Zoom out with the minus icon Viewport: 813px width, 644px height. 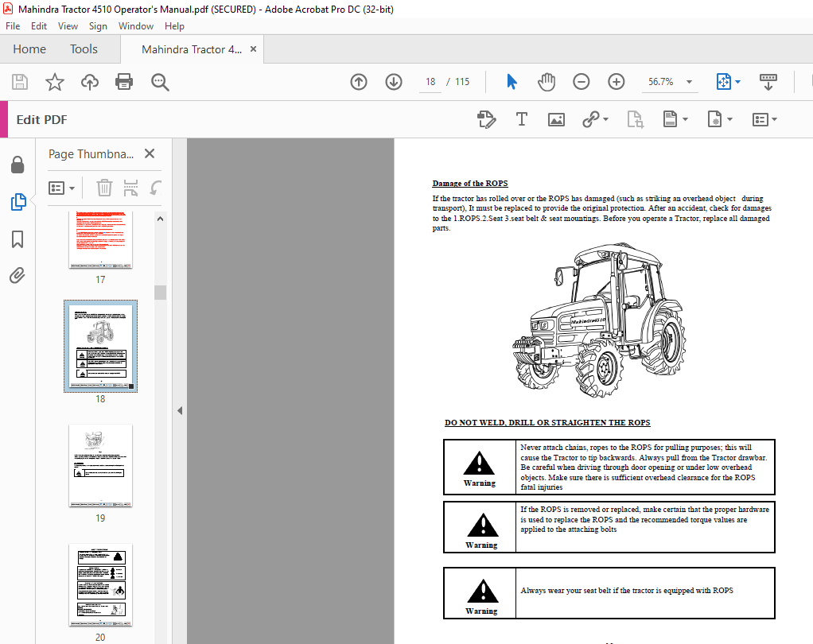582,82
